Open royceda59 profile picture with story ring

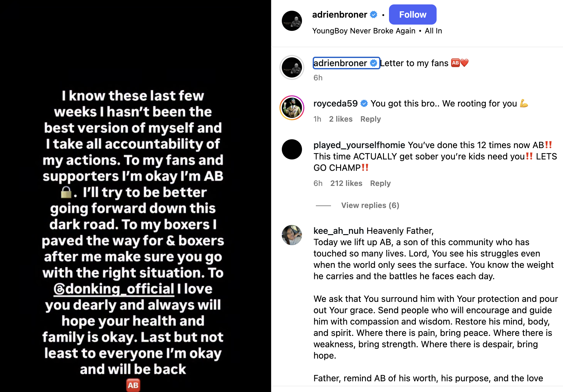tap(292, 108)
